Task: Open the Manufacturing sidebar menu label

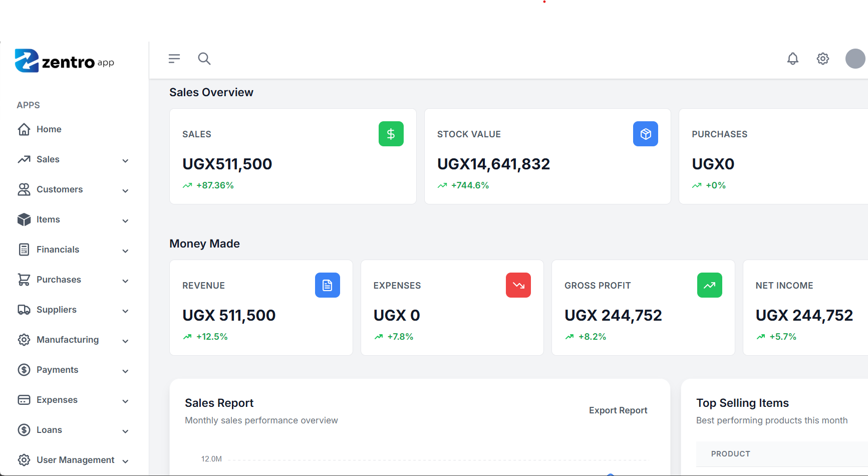Action: 68,340
